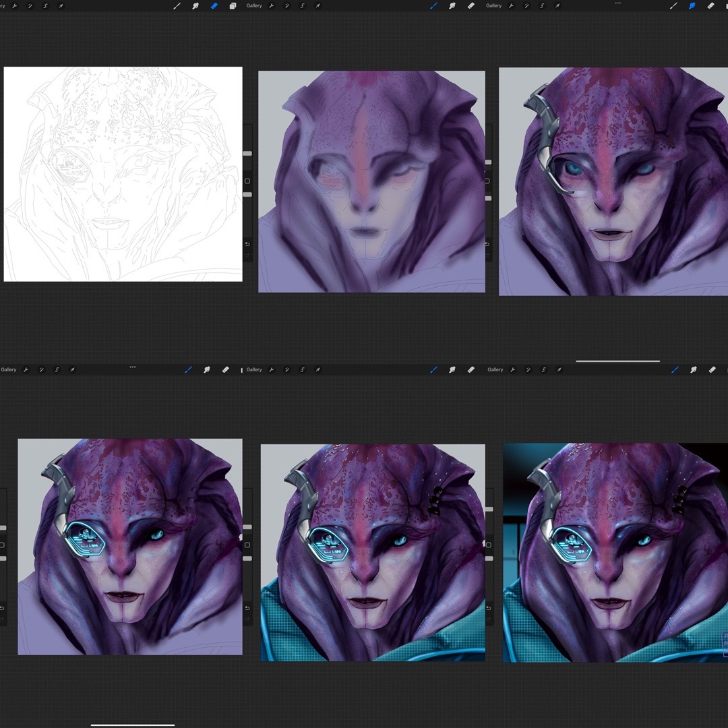728x728 pixels.
Task: Open Gallery in bottom-left visor panel
Action: [x=8, y=369]
